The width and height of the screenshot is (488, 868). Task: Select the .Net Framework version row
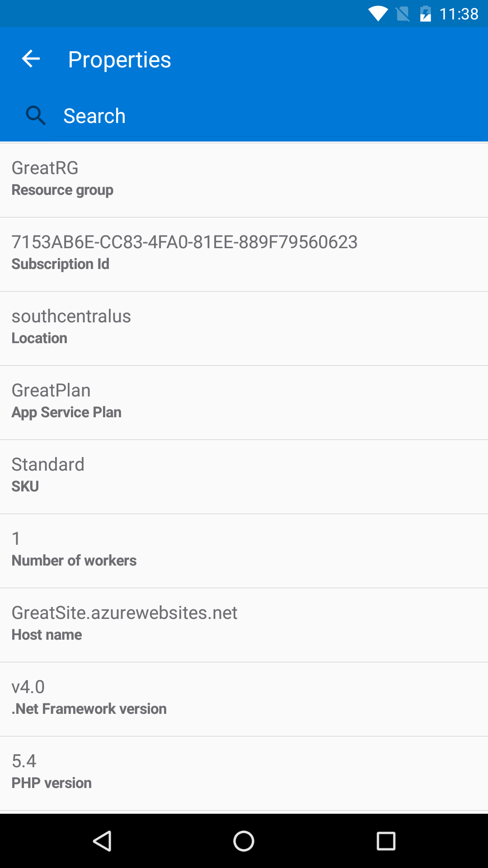click(244, 698)
